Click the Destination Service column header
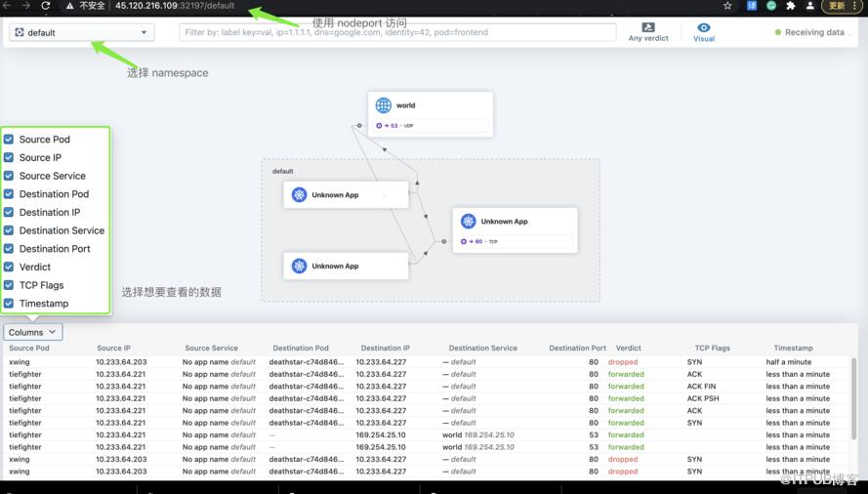The image size is (868, 494). (x=482, y=348)
